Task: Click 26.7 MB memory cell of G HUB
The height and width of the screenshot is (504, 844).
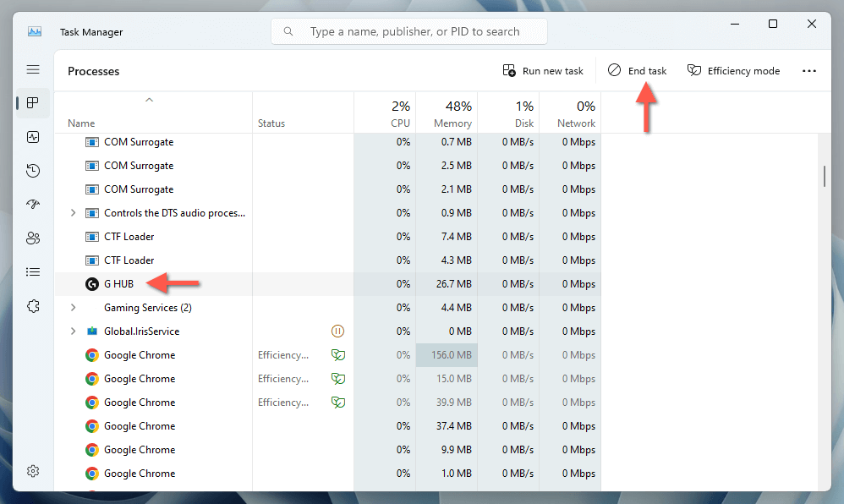Action: pos(447,284)
